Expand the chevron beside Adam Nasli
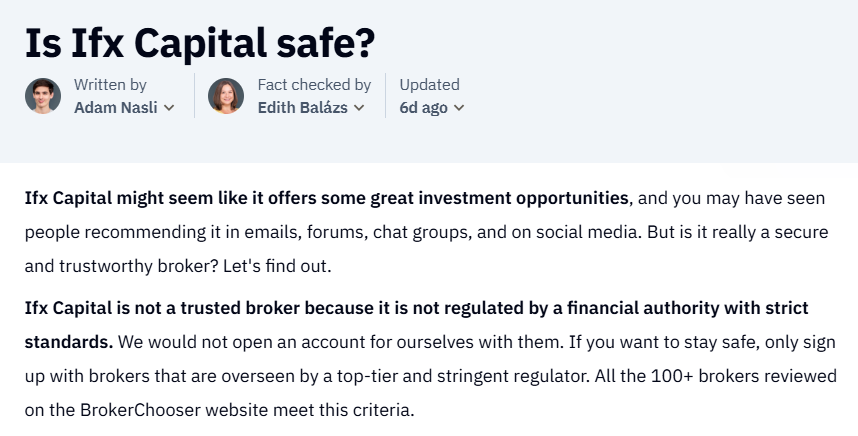This screenshot has width=858, height=436. tap(169, 108)
